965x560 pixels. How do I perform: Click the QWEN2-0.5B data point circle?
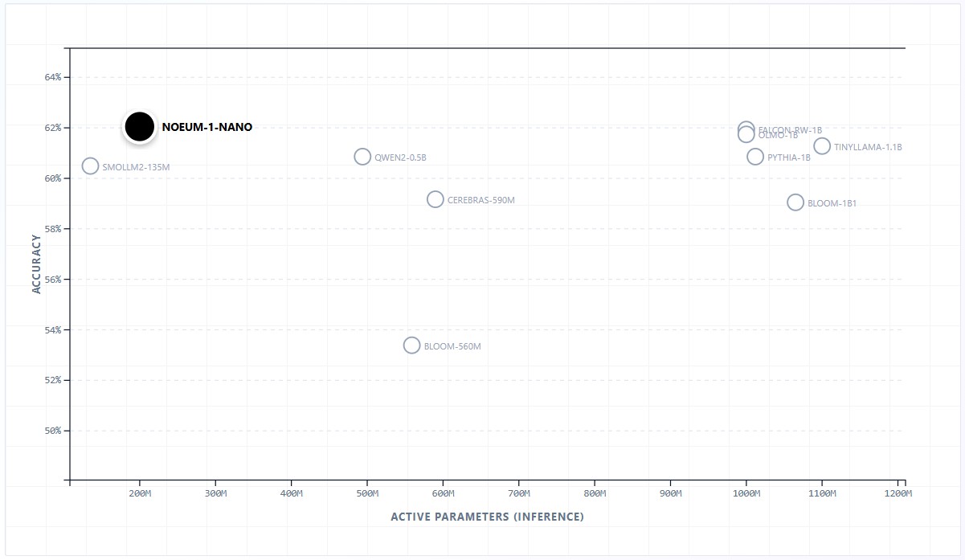[x=362, y=157]
